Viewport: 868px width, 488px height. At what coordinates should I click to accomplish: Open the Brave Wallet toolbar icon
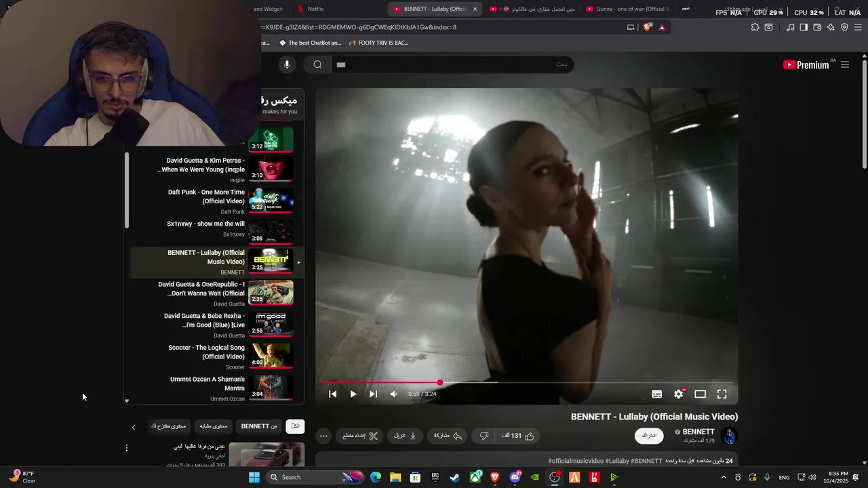point(817,27)
